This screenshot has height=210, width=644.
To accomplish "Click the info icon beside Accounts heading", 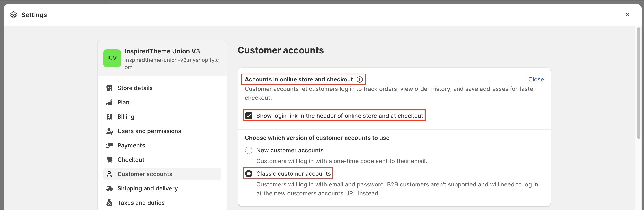I will click(359, 79).
